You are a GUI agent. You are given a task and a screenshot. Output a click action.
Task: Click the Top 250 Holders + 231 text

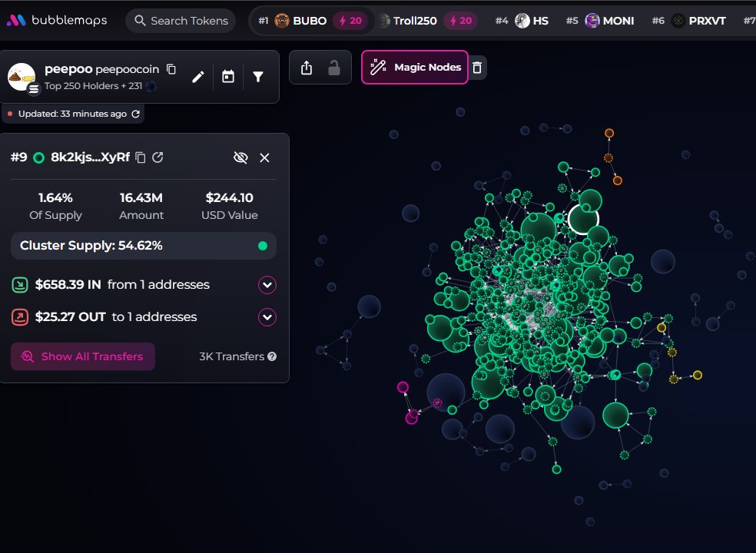pyautogui.click(x=93, y=86)
